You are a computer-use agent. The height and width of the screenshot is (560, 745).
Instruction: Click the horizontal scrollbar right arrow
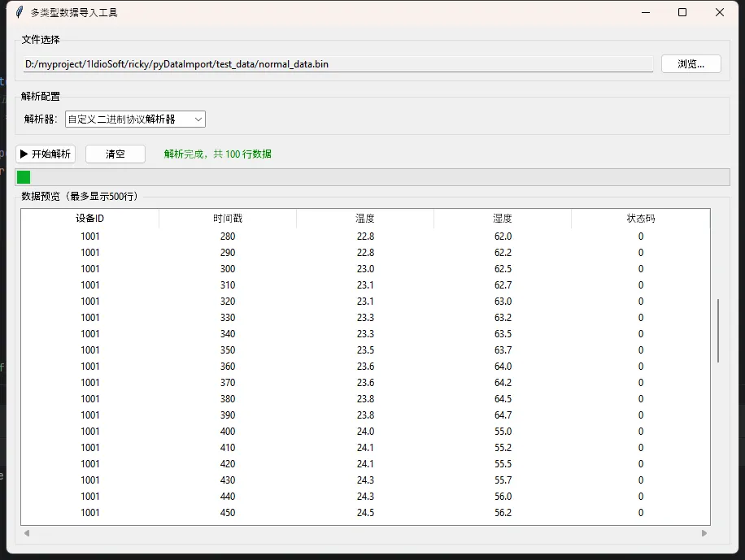[704, 533]
